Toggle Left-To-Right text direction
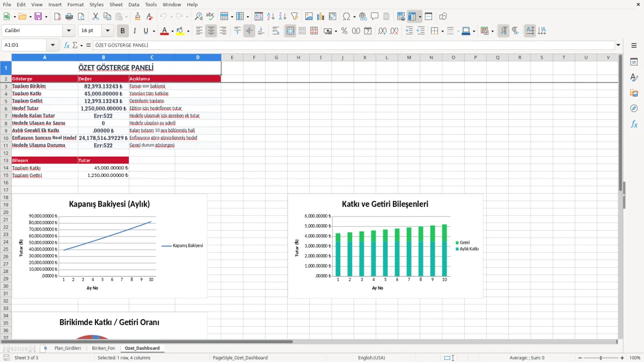This screenshot has width=644, height=362. tap(503, 31)
